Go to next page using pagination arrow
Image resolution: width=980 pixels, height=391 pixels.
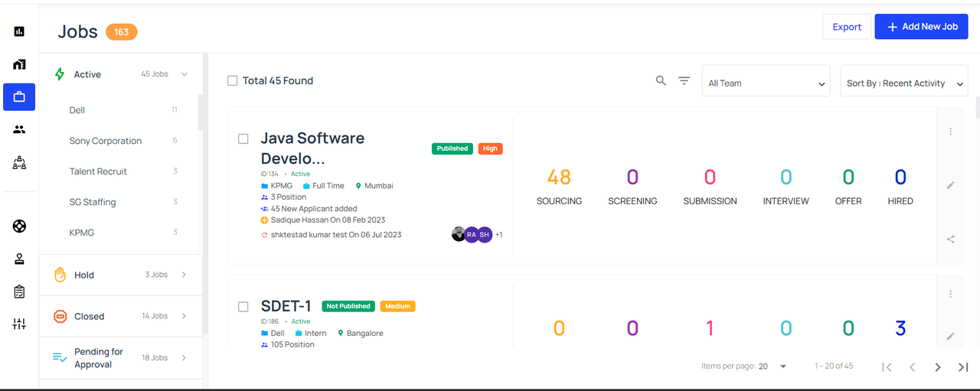(x=938, y=367)
